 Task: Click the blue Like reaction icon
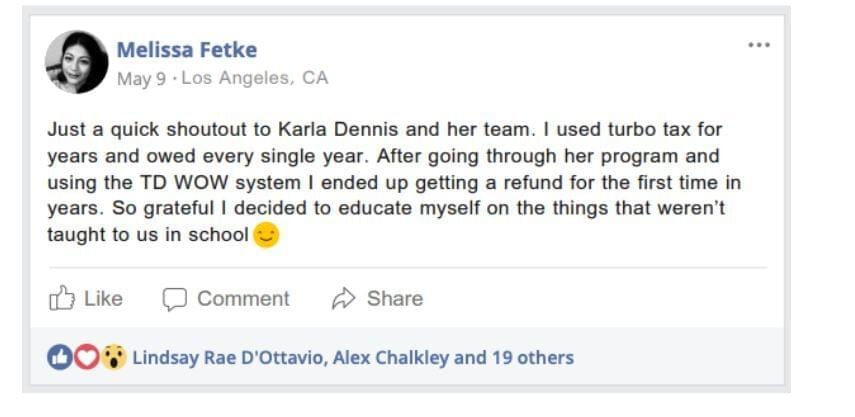click(60, 357)
